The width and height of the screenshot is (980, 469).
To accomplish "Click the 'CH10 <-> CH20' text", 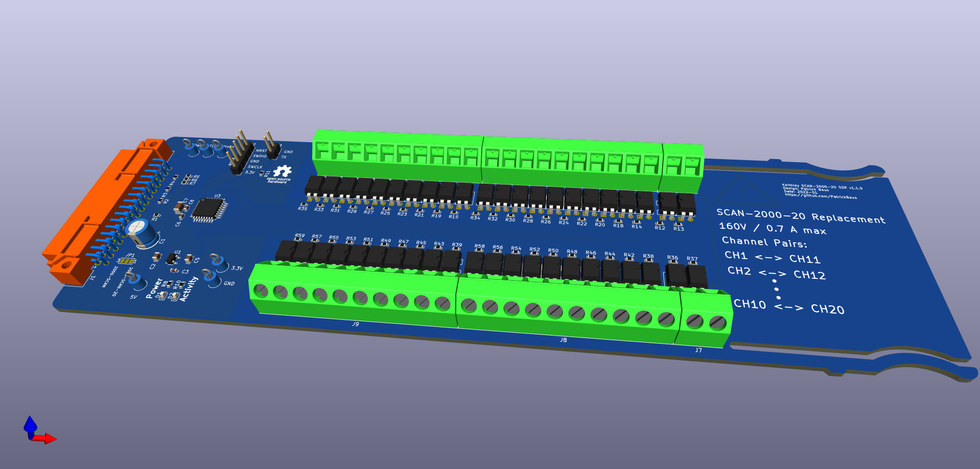I will [x=789, y=306].
